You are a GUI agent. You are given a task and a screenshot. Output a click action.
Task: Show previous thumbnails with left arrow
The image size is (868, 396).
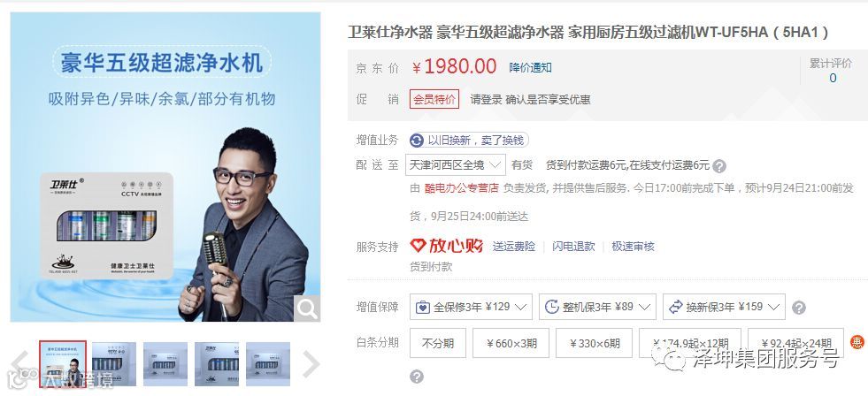coord(20,364)
